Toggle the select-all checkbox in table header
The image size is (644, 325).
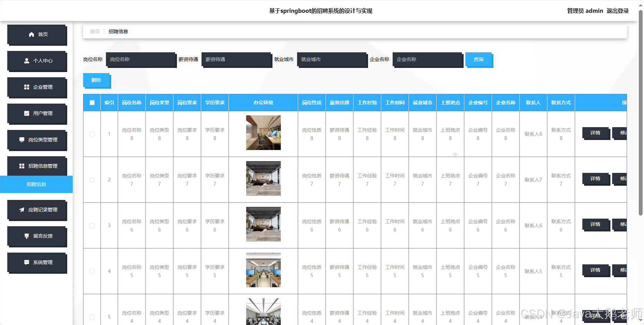click(92, 103)
